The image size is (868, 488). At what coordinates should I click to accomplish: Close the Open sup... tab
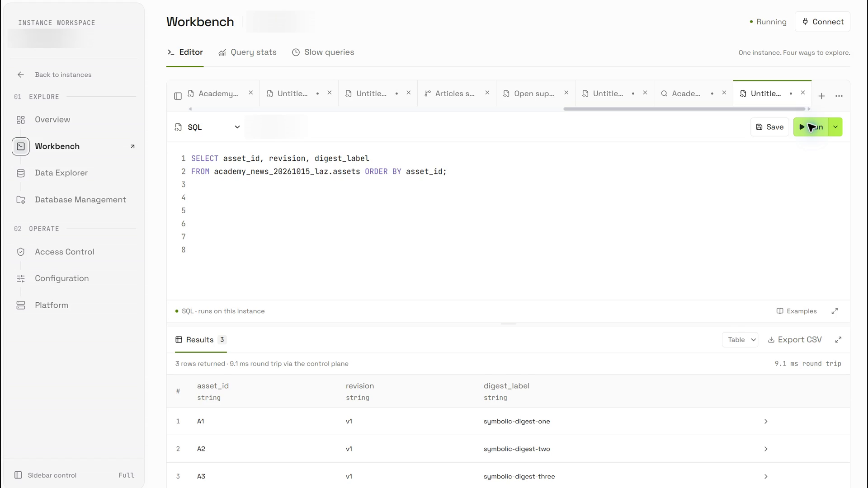566,93
